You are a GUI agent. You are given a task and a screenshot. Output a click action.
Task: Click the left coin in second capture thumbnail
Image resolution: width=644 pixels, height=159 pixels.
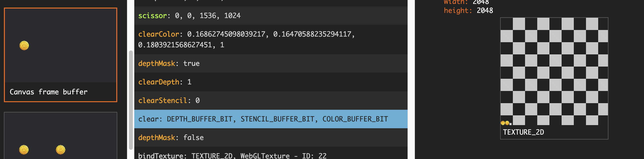24,150
